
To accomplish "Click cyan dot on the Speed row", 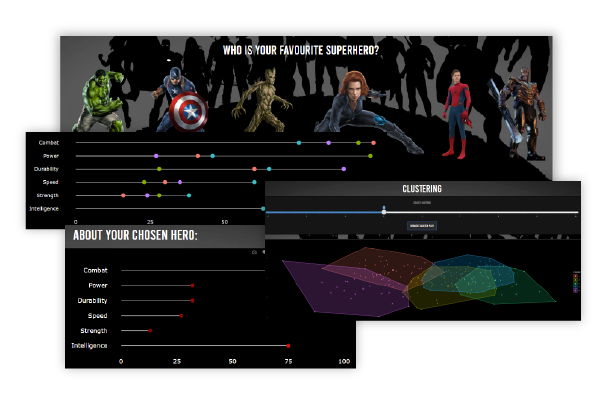I will click(254, 182).
